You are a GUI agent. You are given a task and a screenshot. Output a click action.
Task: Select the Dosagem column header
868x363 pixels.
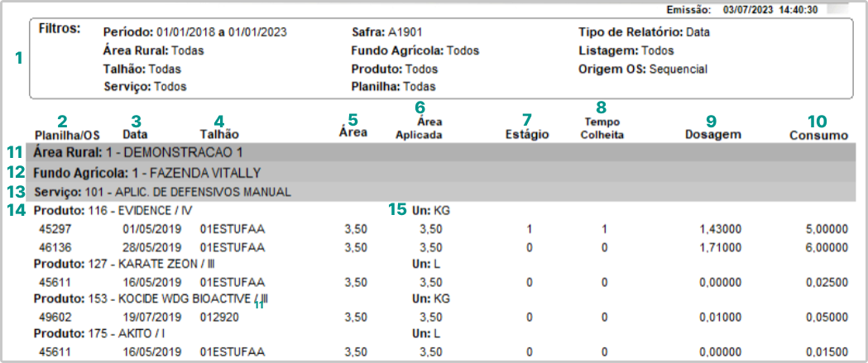tap(713, 134)
